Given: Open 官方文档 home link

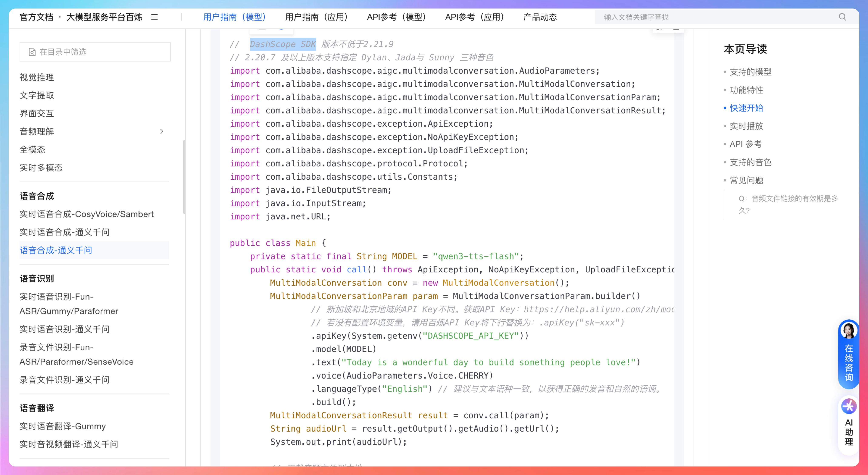Looking at the screenshot, I should (36, 17).
